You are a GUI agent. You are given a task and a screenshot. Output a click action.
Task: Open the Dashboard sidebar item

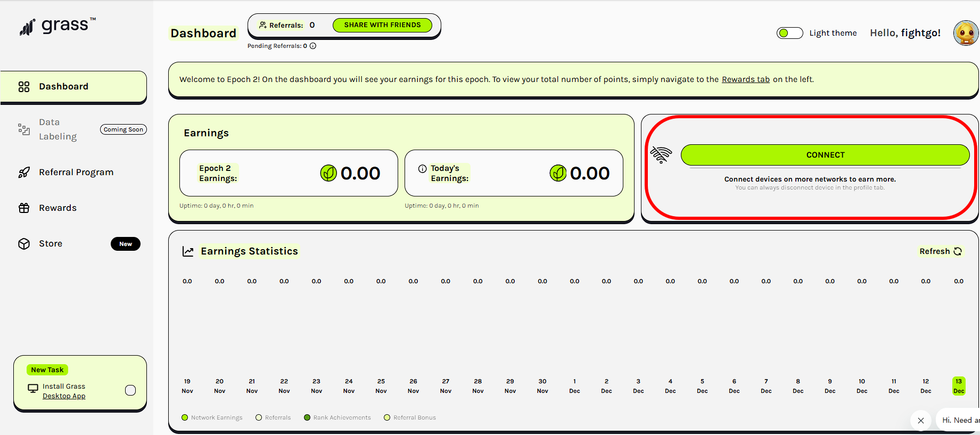pos(73,86)
